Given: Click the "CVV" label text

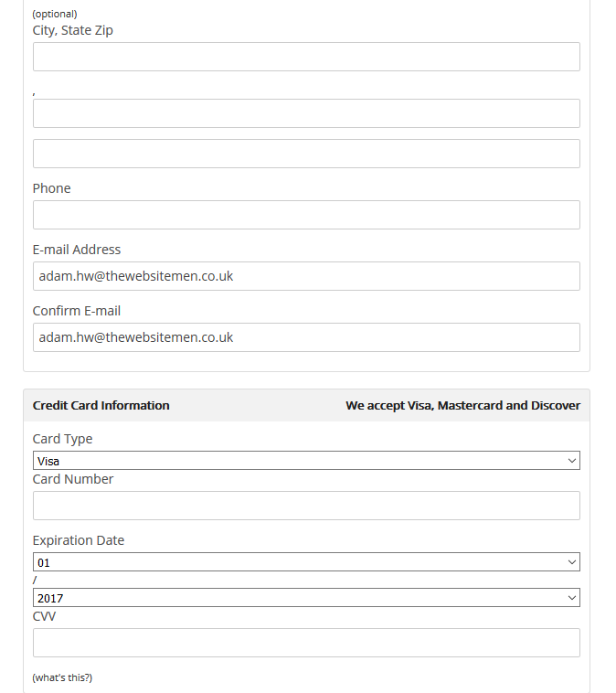Looking at the screenshot, I should pos(45,617).
